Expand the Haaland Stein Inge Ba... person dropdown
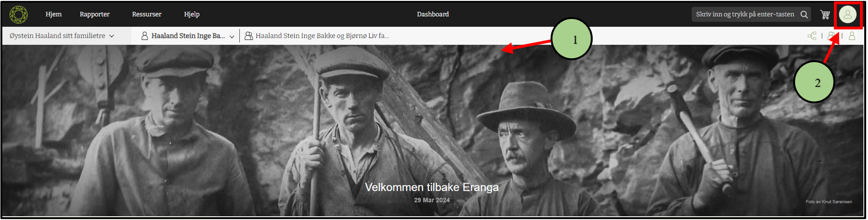This screenshot has width=868, height=220. [x=188, y=36]
